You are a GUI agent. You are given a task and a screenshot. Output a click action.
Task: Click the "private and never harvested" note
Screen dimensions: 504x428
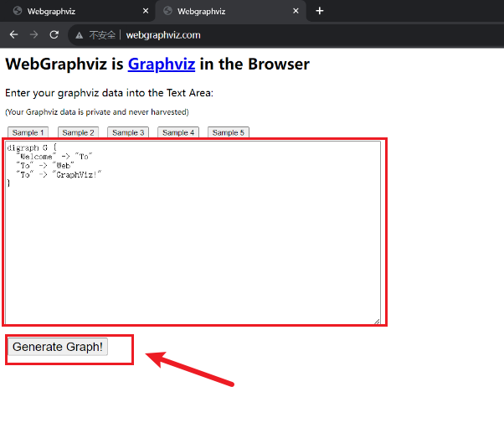click(97, 112)
